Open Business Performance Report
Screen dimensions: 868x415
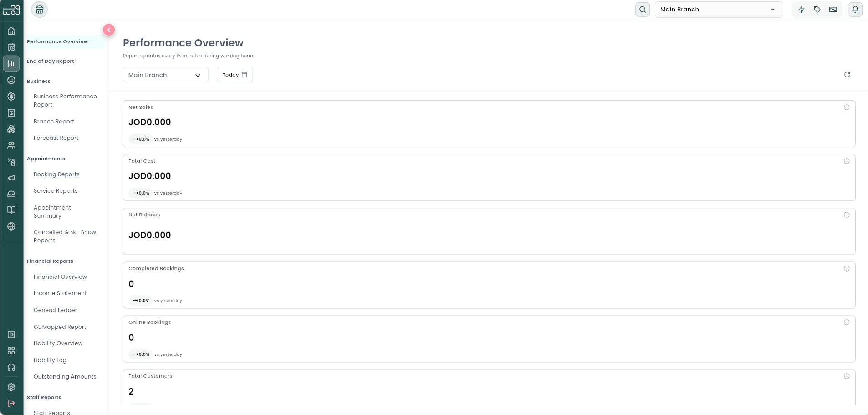pos(65,101)
